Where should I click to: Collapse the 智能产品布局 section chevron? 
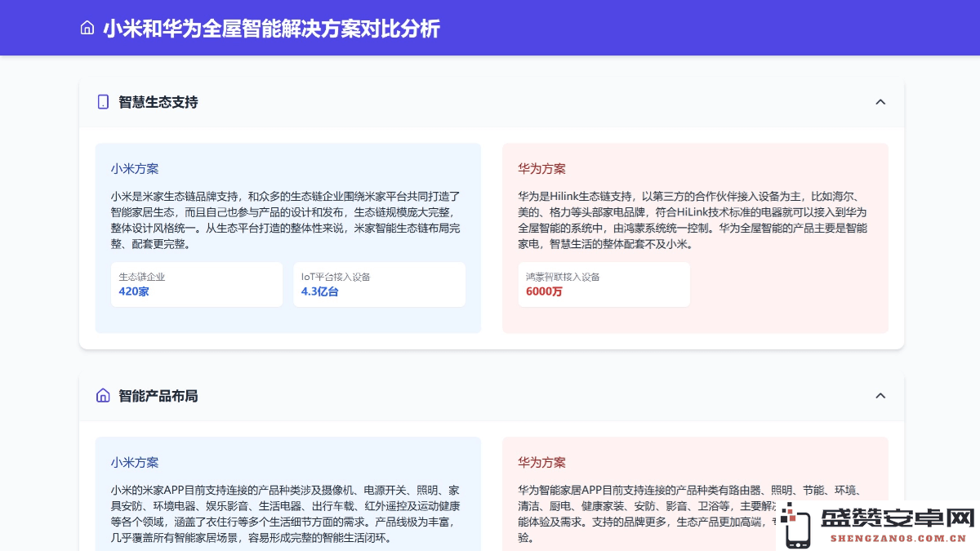(880, 396)
